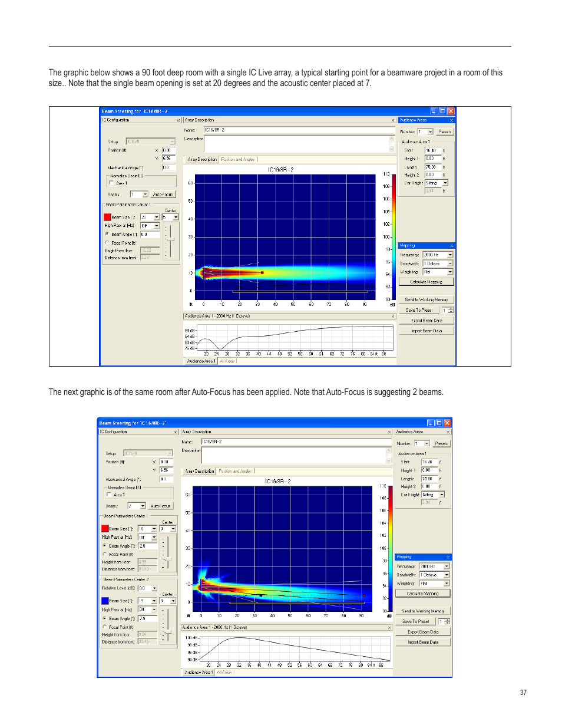Click red beam color swatch in one-beam window
562x728 pixels.
coord(107,218)
